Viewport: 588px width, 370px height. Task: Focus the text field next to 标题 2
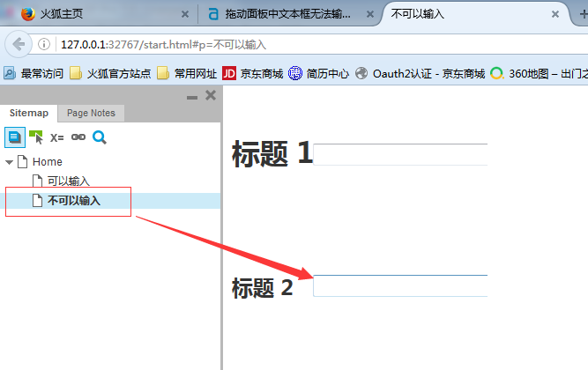(400, 285)
